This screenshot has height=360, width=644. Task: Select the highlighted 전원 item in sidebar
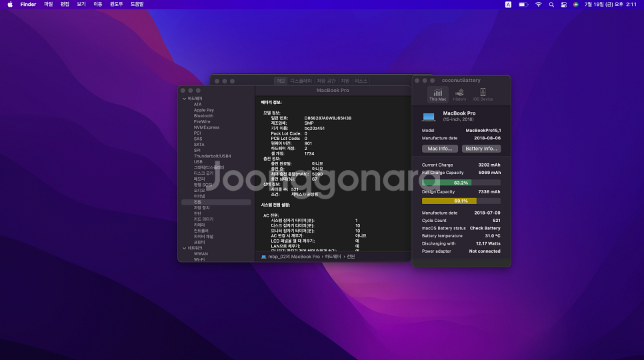click(216, 202)
